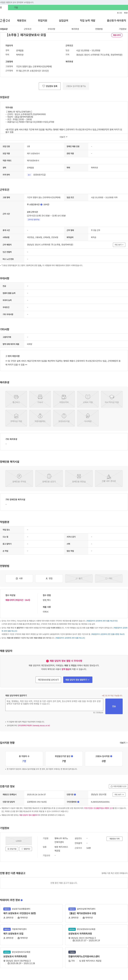Image resolution: width=128 pixels, height=980 pixels.
Task: Click the company LOGO thumbnail
Action: pos(19,841)
